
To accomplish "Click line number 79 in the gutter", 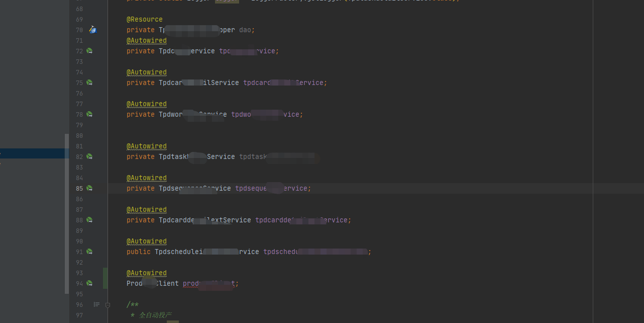I will (79, 125).
